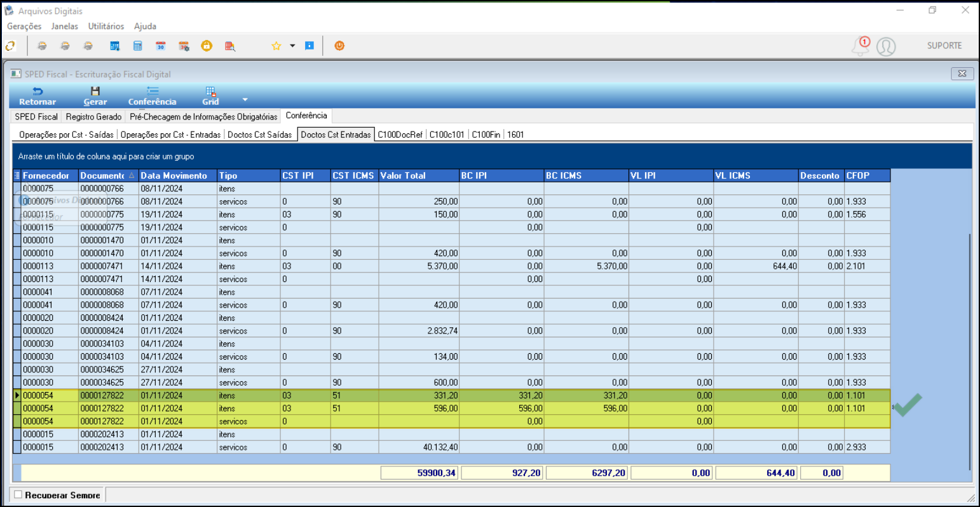Image resolution: width=980 pixels, height=507 pixels.
Task: Click the SPED Fiscal window title icon
Action: coord(16,74)
